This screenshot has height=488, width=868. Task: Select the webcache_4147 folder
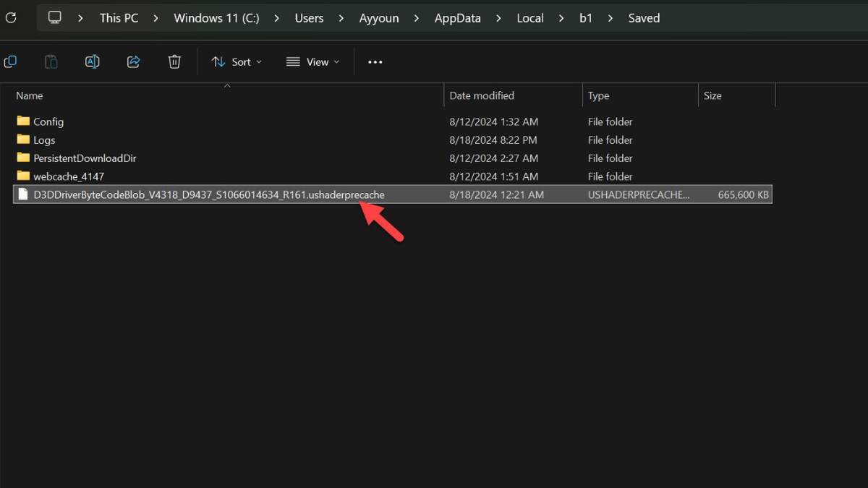click(x=69, y=176)
